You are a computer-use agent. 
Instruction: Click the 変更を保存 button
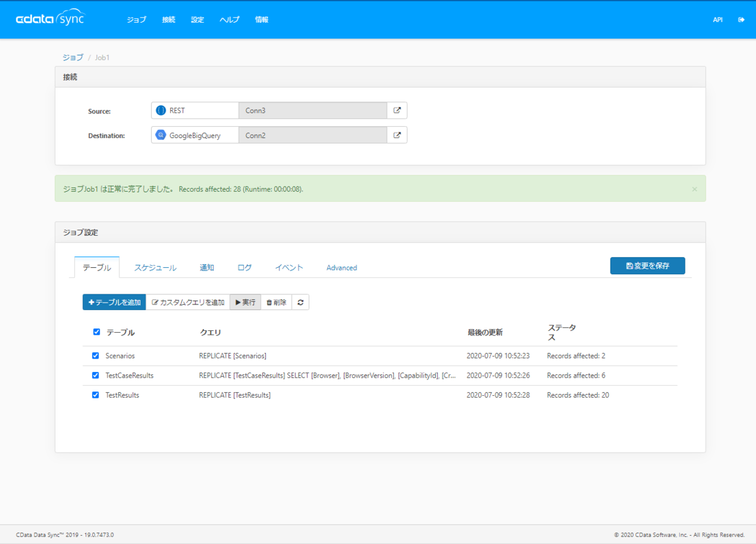[648, 266]
